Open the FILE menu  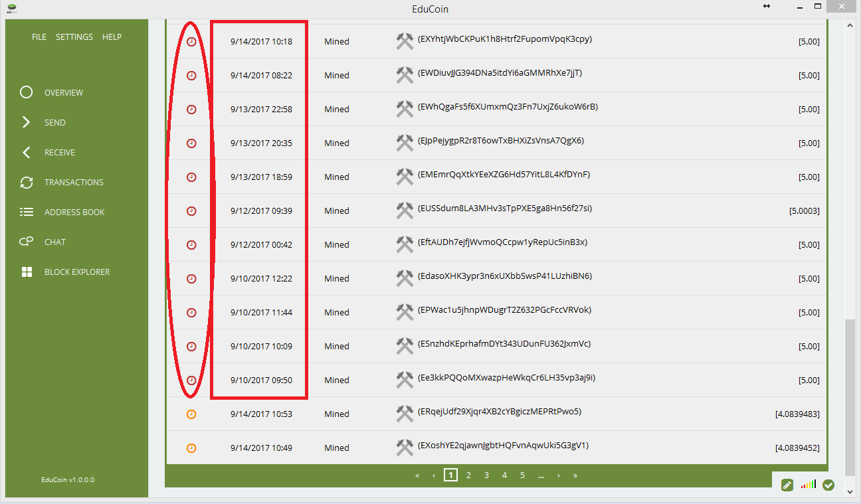[x=39, y=37]
